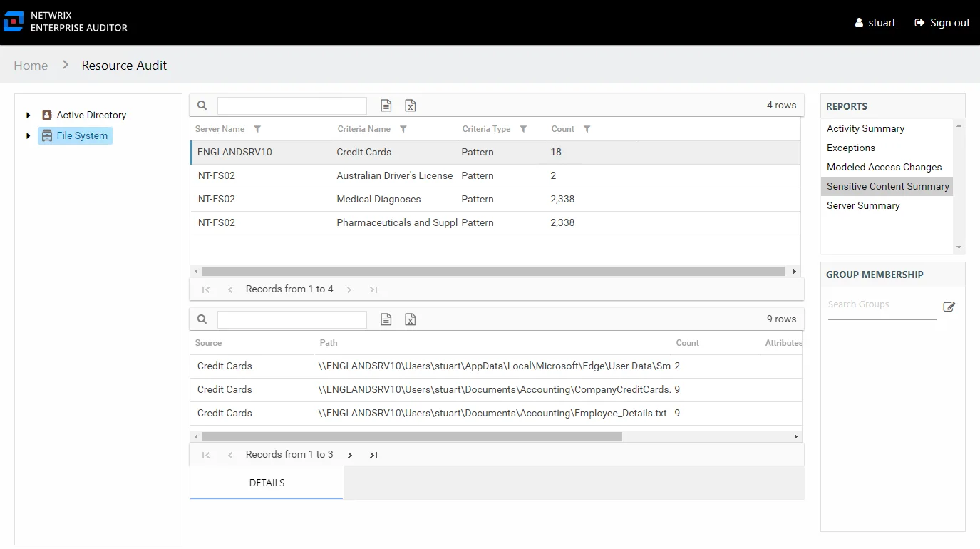The height and width of the screenshot is (549, 980).
Task: Select the Active Directory tree item
Action: [x=91, y=115]
